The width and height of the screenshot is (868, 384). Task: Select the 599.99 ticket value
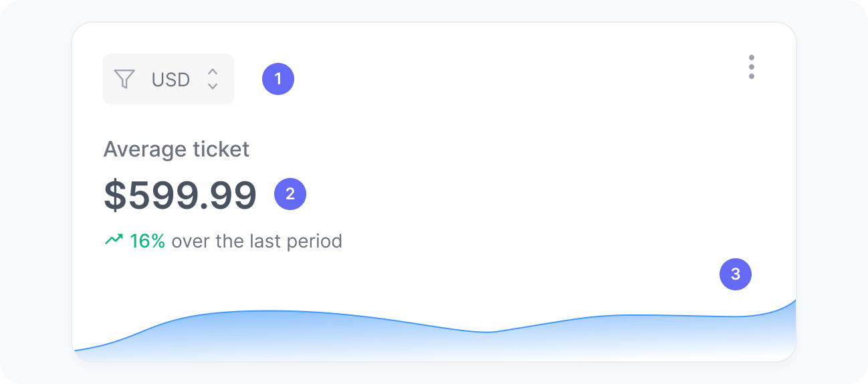click(192, 195)
